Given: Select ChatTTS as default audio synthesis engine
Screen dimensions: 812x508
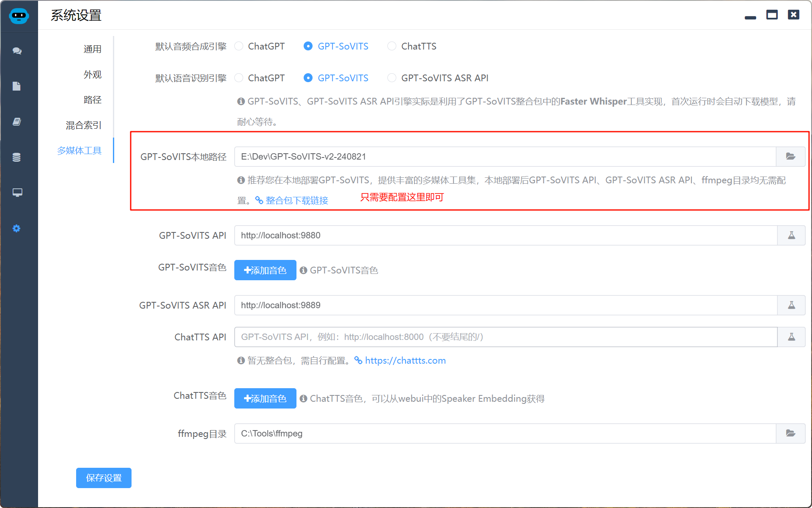Looking at the screenshot, I should (412, 46).
